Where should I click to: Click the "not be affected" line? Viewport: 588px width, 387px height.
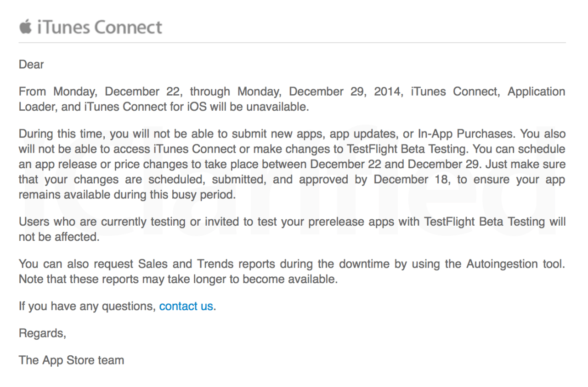[x=59, y=237]
